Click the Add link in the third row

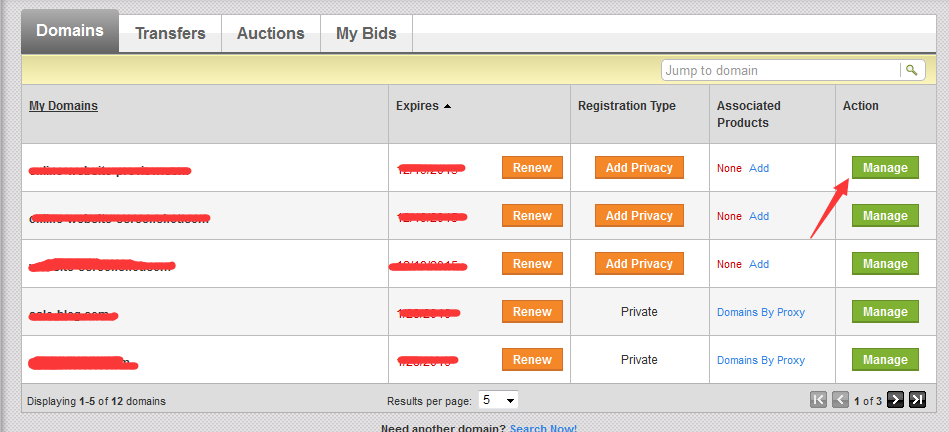(759, 264)
